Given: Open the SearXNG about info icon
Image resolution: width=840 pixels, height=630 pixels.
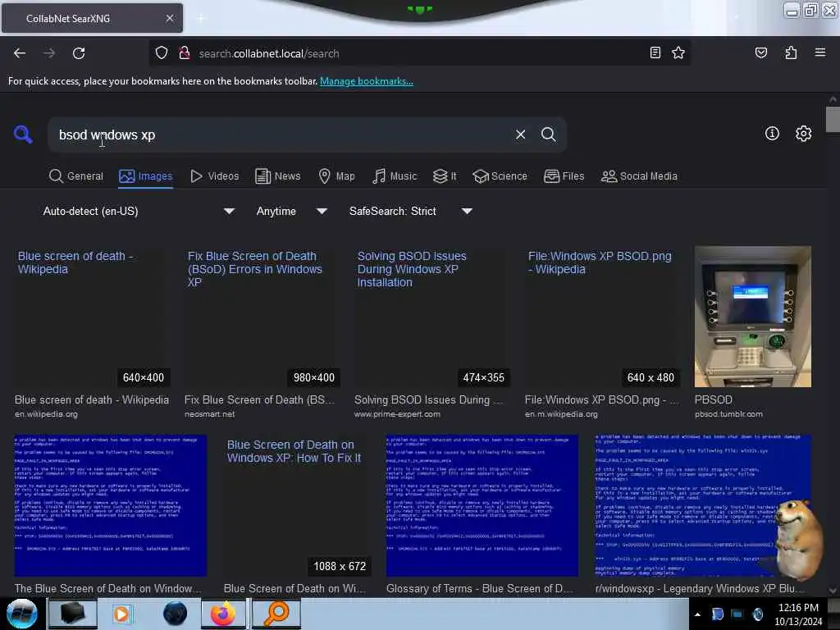Looking at the screenshot, I should [772, 134].
